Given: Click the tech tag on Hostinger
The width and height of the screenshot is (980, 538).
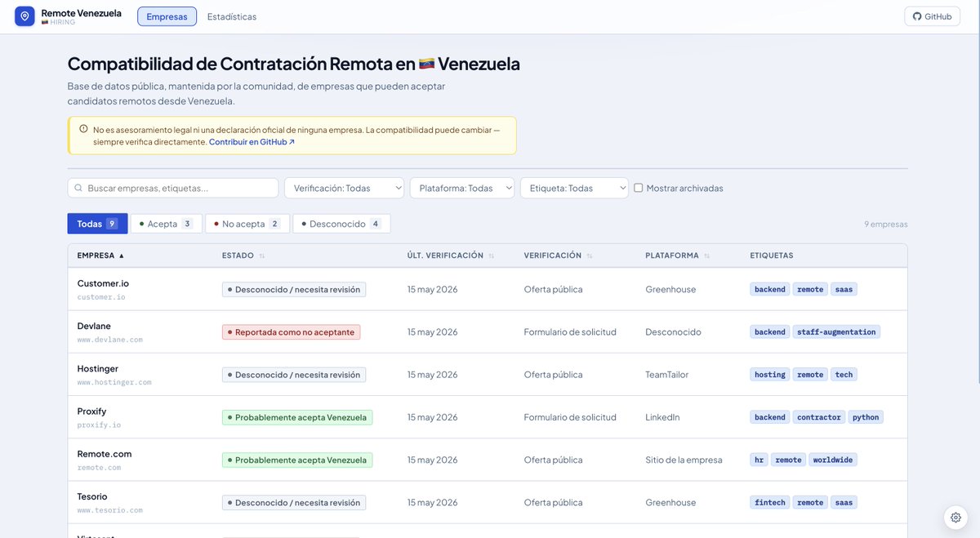Looking at the screenshot, I should pos(844,375).
